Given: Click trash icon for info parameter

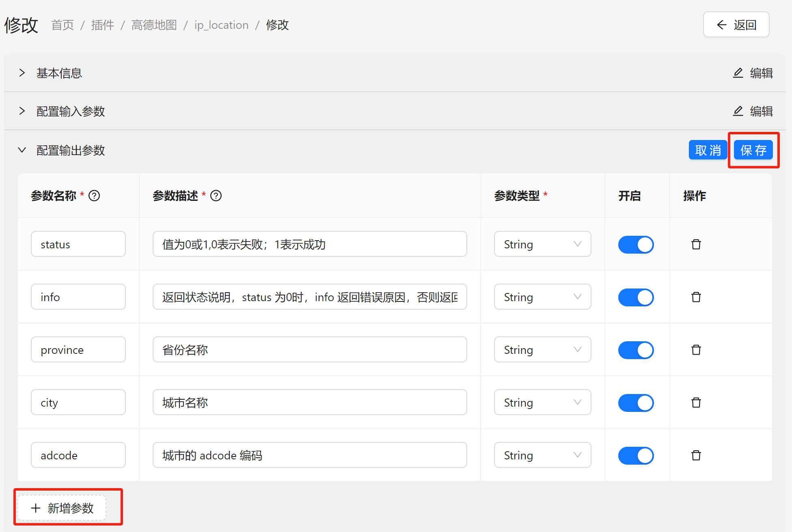Looking at the screenshot, I should (x=696, y=297).
